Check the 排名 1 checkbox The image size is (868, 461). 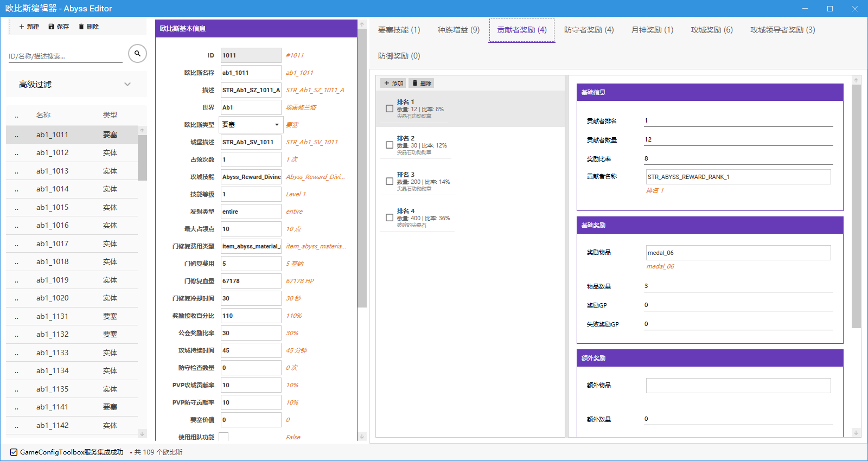390,108
